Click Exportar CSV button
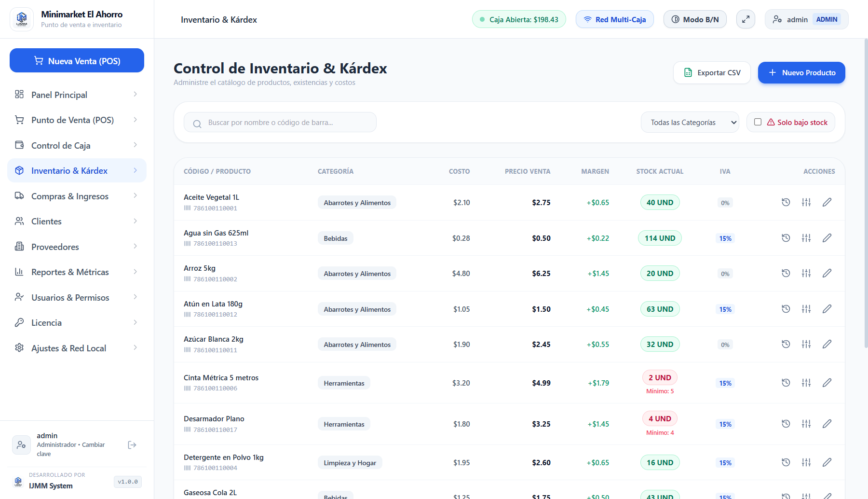Screen dimensions: 868x499 (712, 72)
